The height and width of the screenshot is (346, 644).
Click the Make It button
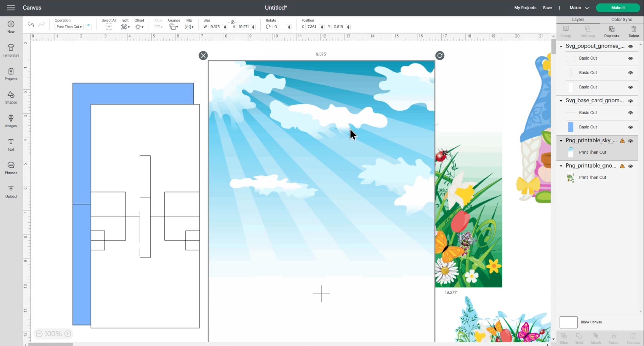point(618,8)
